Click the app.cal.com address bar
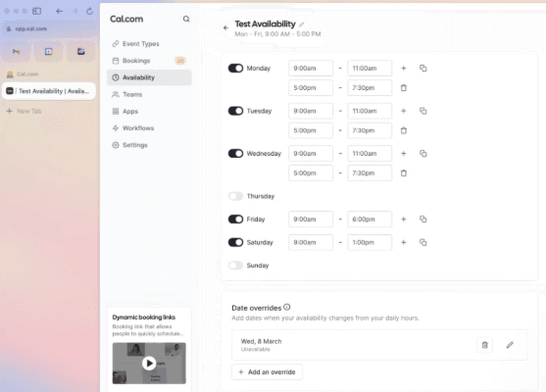Viewport: 546px width, 392px height. pos(49,28)
